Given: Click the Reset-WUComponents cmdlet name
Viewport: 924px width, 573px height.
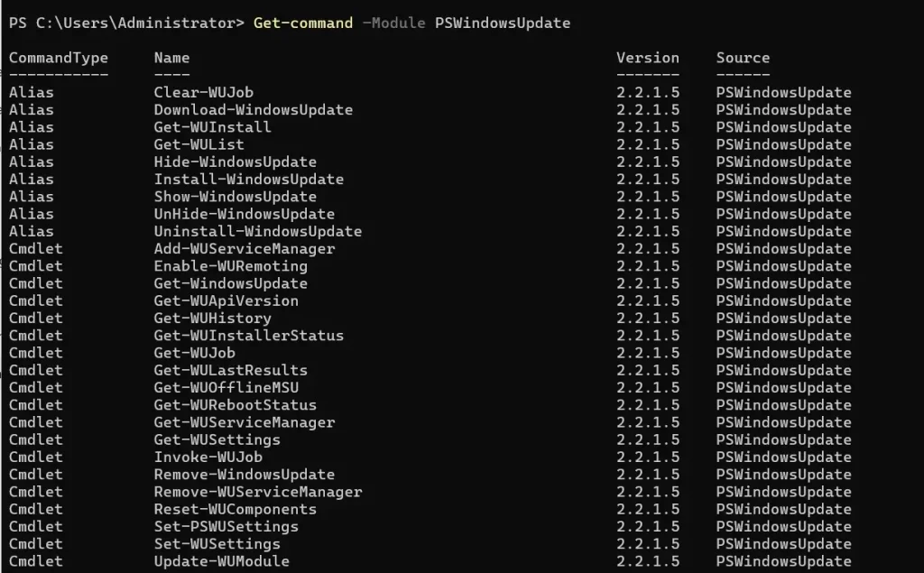Looking at the screenshot, I should (235, 509).
